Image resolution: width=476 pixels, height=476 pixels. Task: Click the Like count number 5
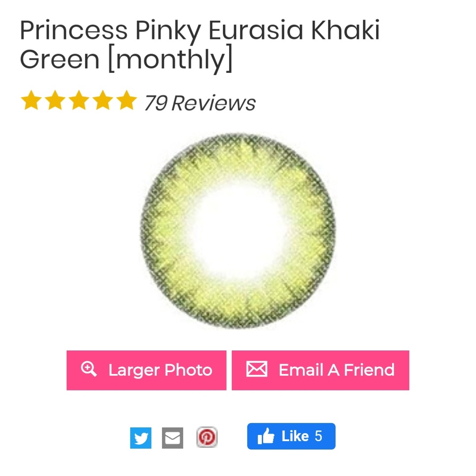318,436
